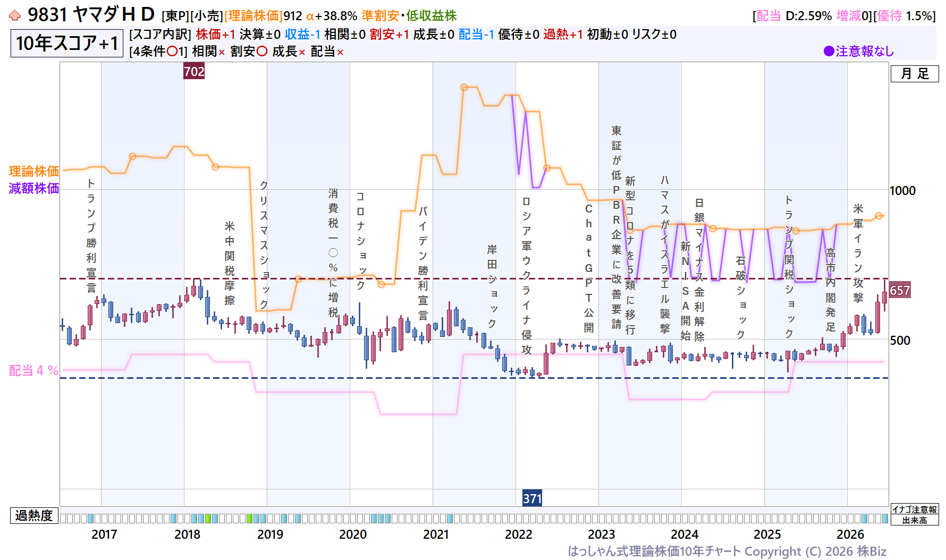Click the 2020 year axis label
The height and width of the screenshot is (560, 946).
click(x=353, y=534)
